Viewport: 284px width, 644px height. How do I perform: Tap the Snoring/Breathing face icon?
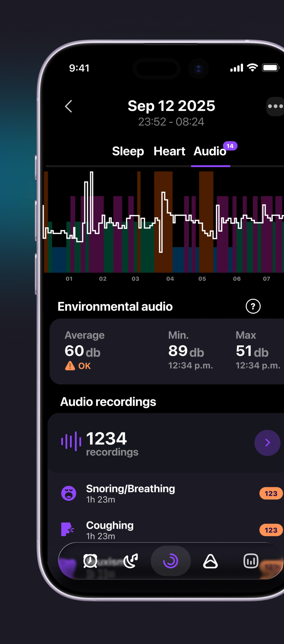click(x=69, y=493)
